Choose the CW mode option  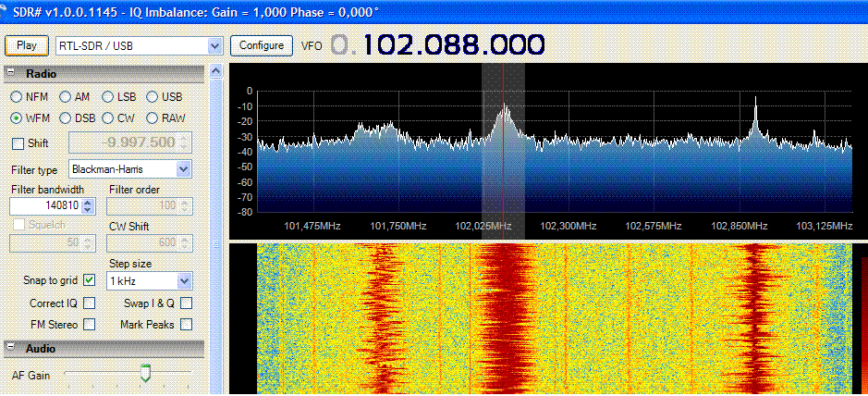point(108,118)
